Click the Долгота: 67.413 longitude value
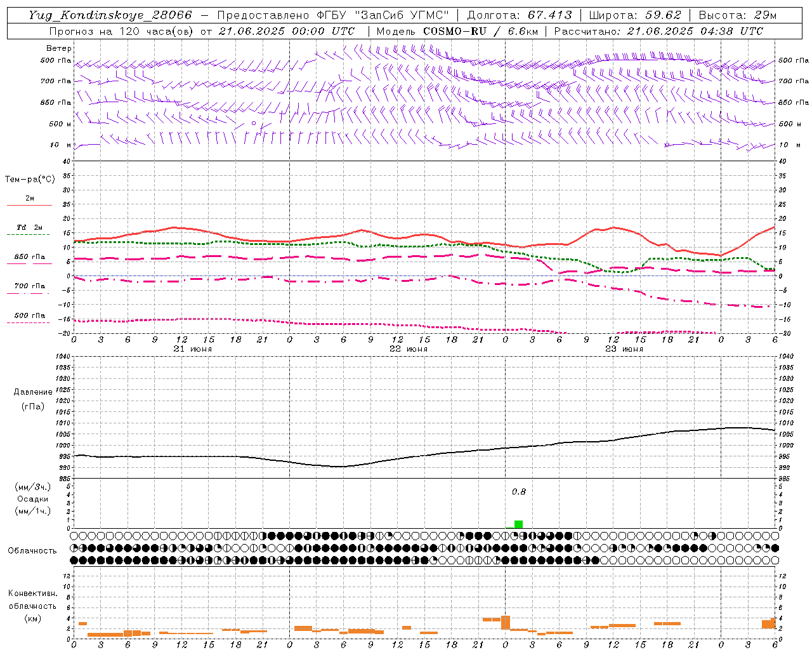This screenshot has height=650, width=812. [x=519, y=15]
